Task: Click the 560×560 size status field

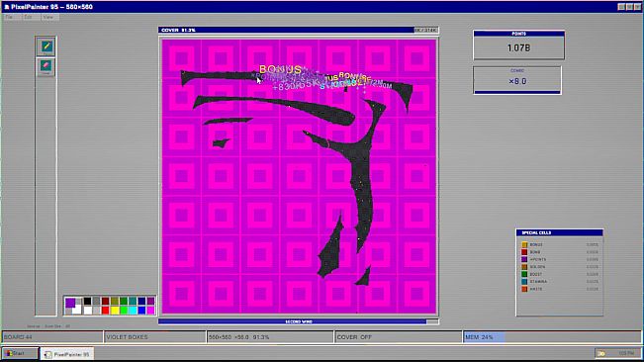Action: [270, 337]
